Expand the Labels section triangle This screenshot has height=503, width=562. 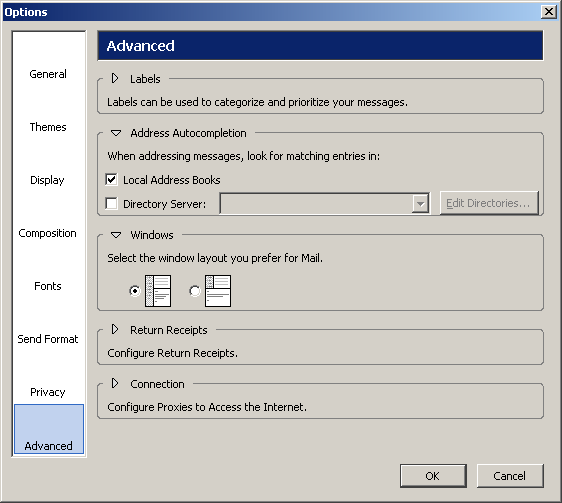[115, 78]
